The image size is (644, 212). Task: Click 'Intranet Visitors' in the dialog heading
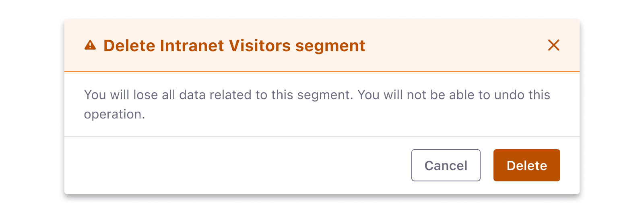coord(225,46)
